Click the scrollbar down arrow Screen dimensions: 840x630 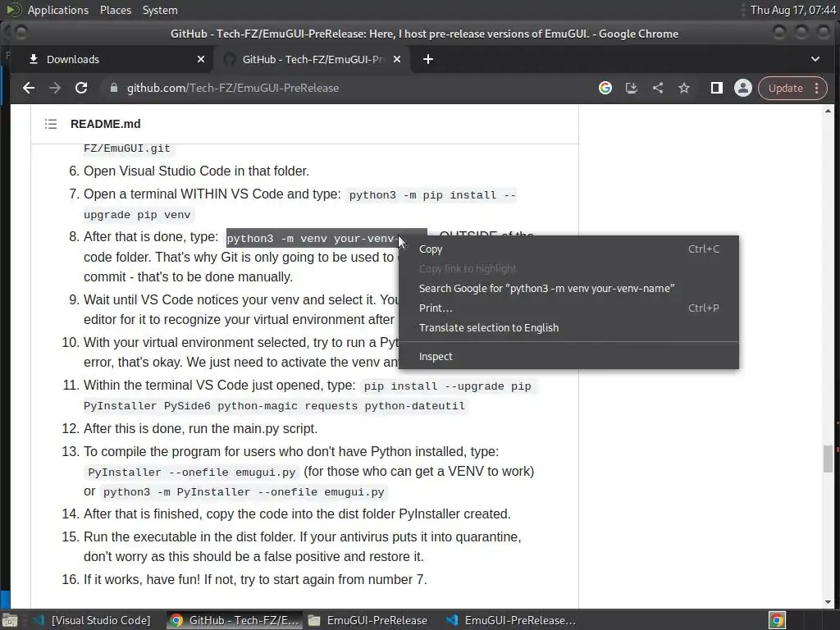[x=829, y=602]
